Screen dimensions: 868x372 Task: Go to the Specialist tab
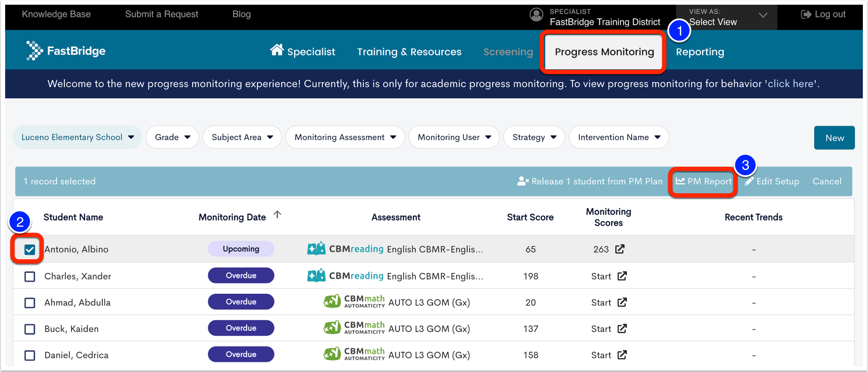pos(303,51)
